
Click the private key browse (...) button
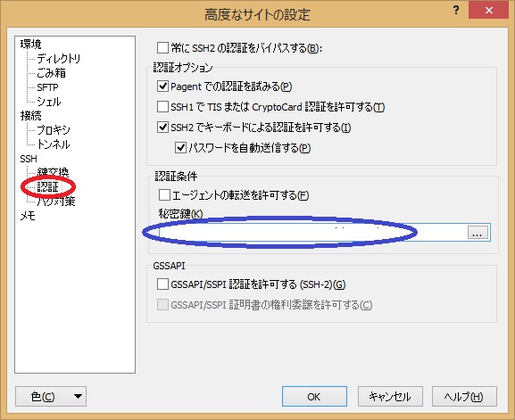(478, 233)
